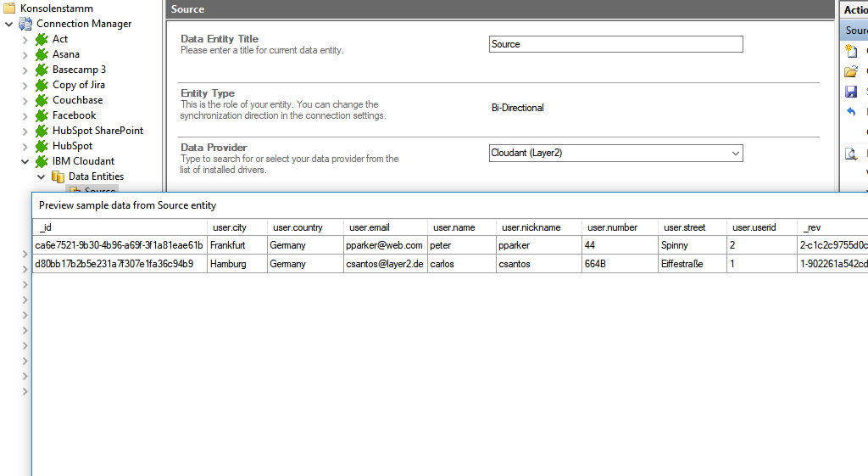Screen dimensions: 868x476
Task: Click the Connection Manager icon in tree
Action: click(25, 24)
